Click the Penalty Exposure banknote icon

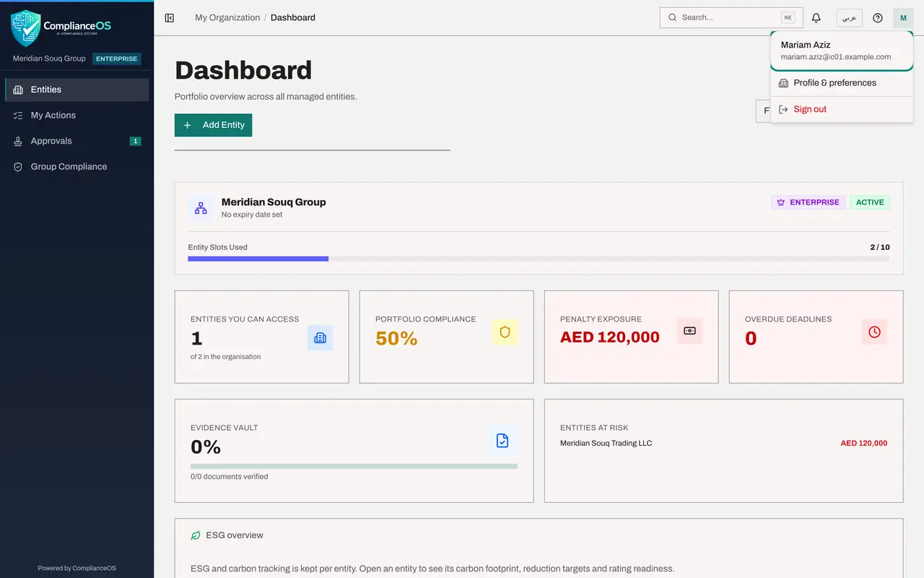tap(689, 331)
